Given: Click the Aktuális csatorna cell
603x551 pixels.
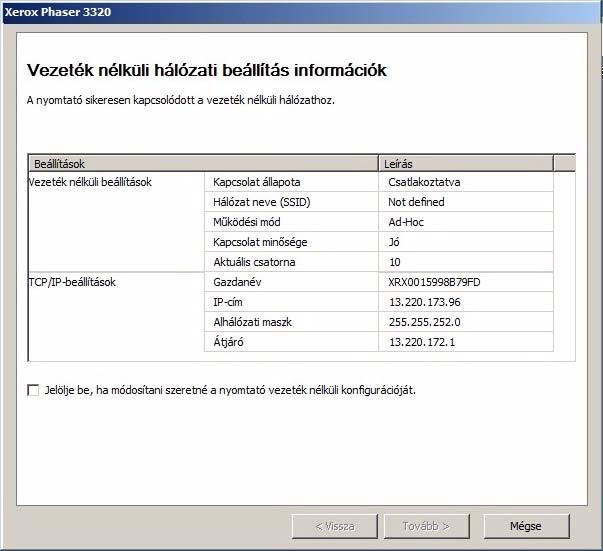Looking at the screenshot, I should click(291, 262).
